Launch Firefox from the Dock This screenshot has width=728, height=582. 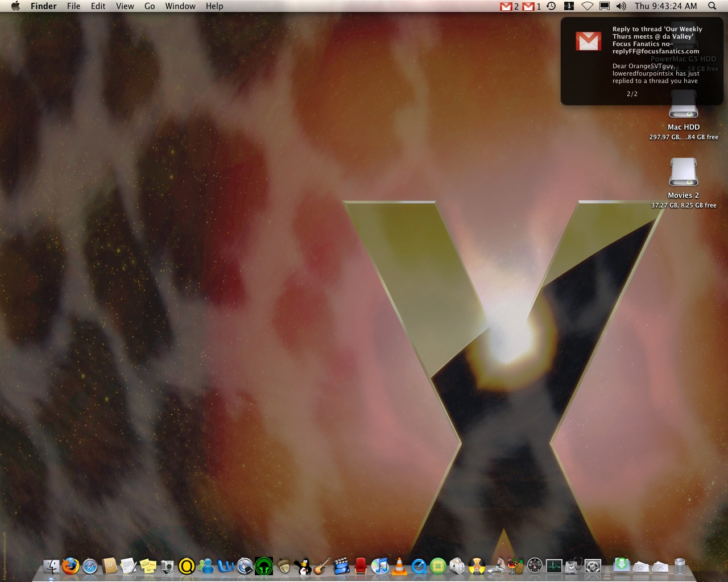click(71, 566)
